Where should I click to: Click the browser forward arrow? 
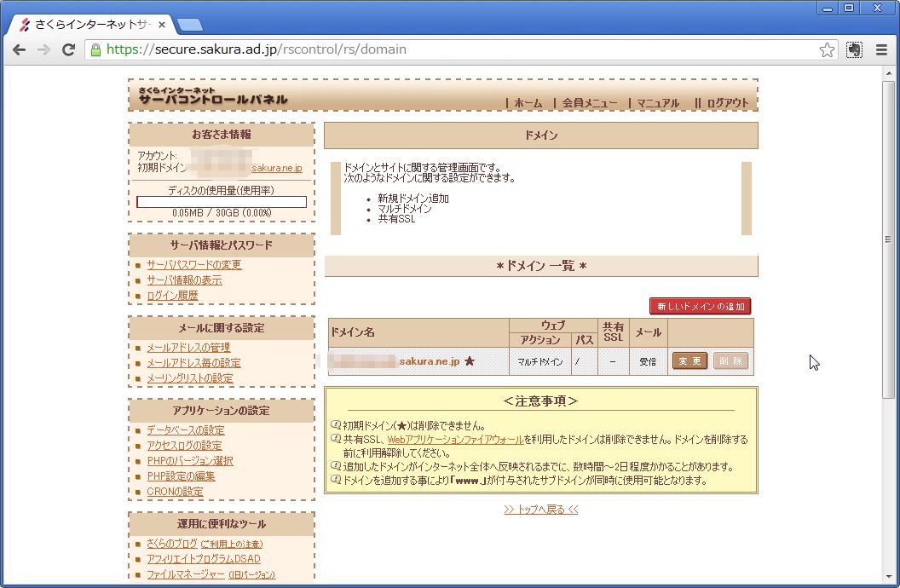click(43, 50)
